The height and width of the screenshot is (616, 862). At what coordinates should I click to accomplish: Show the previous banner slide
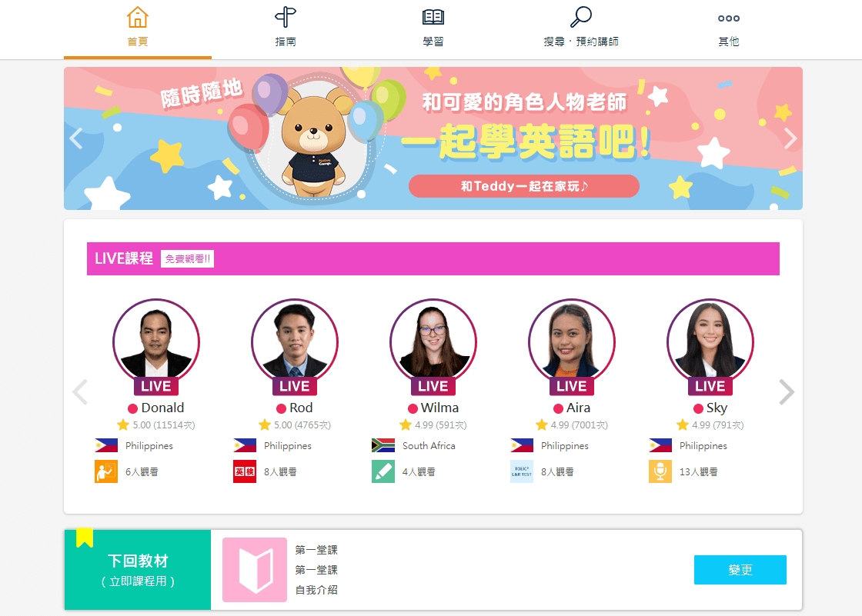tap(76, 138)
